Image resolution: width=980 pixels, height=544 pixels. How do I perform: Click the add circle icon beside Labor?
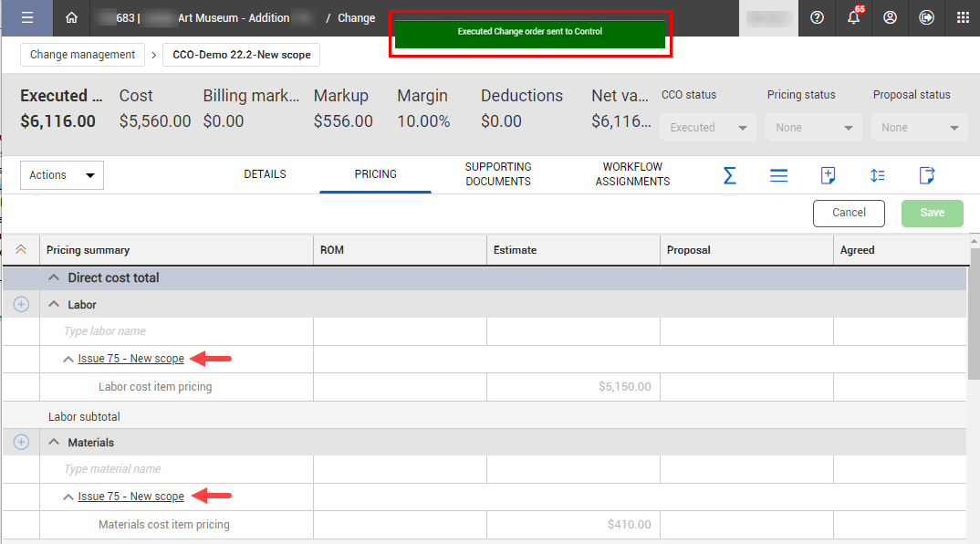tap(21, 305)
